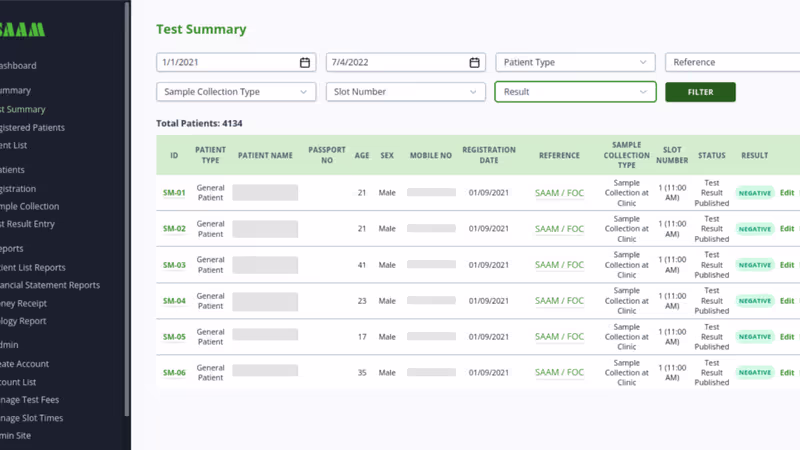Open Manage Test Fees
Screen dimensions: 800x450
pyautogui.click(x=30, y=399)
